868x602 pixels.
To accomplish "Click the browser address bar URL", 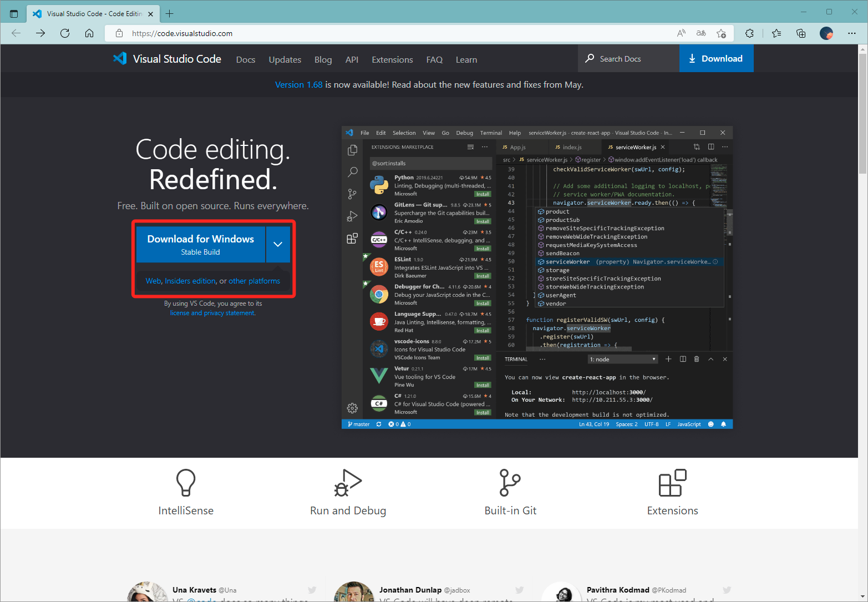I will tap(182, 33).
